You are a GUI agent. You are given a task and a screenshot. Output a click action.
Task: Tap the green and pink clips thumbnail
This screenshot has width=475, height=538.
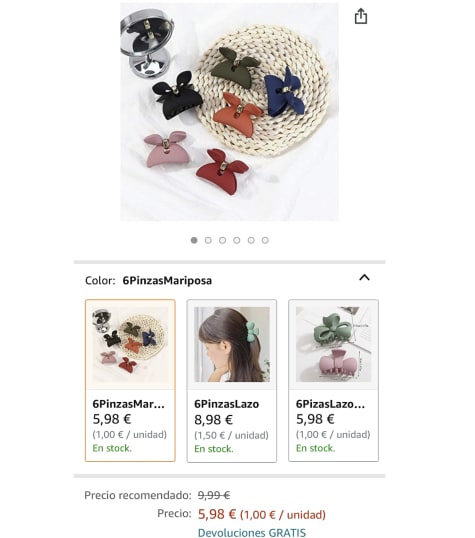[333, 344]
